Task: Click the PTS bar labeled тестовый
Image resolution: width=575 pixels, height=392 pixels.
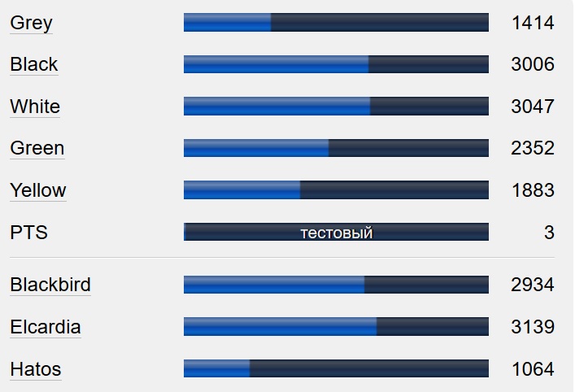Action: tap(336, 233)
